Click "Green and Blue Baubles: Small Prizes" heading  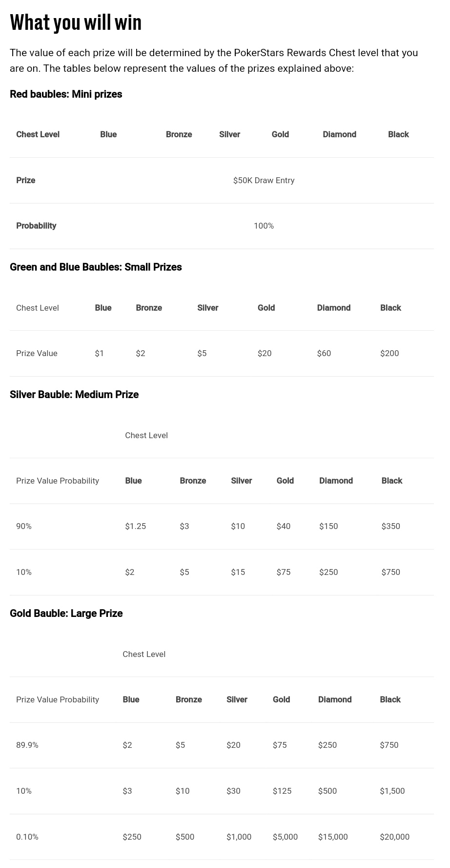(x=96, y=267)
